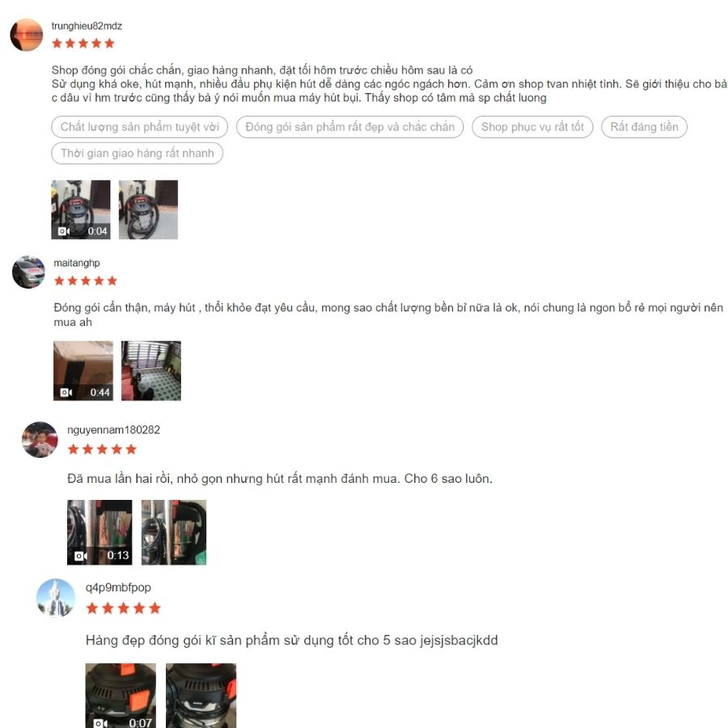Screen dimensions: 728x728
Task: Open the nguyennam180282 username link
Action: coord(114,430)
